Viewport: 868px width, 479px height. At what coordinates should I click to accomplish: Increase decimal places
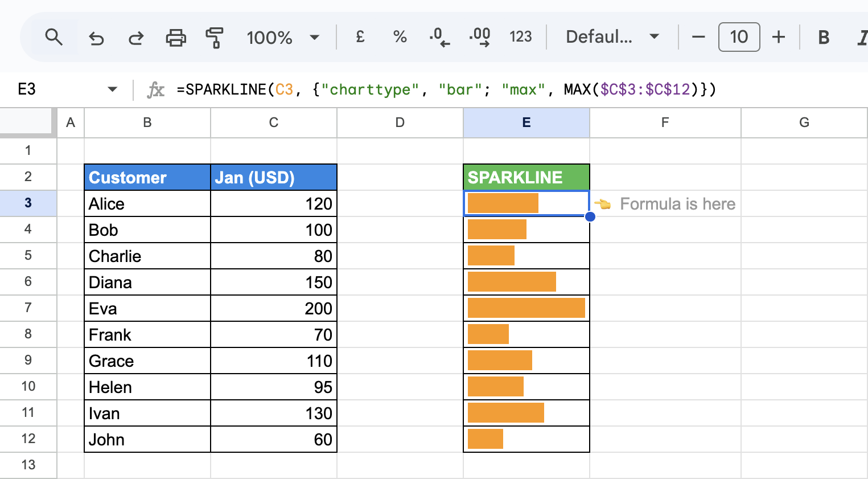click(480, 37)
